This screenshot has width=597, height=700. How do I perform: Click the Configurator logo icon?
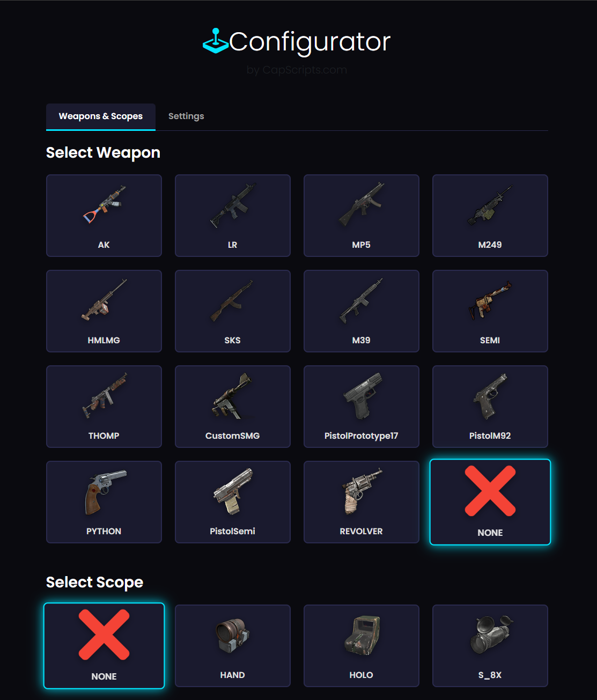coord(216,41)
